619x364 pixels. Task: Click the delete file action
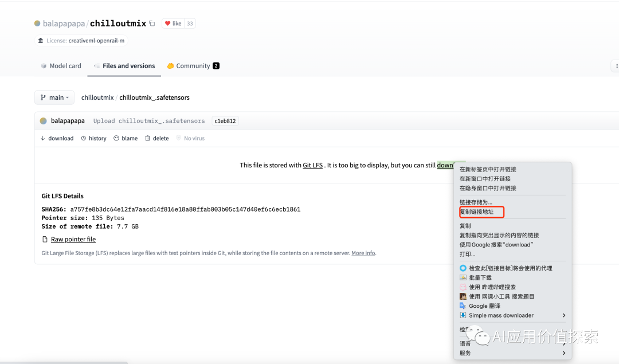(156, 138)
